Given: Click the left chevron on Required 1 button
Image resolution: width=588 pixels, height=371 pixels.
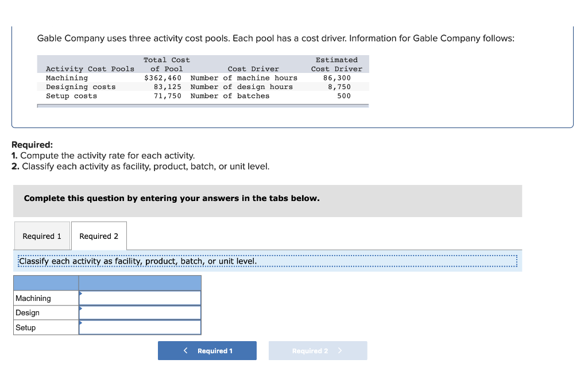Looking at the screenshot, I should point(185,350).
